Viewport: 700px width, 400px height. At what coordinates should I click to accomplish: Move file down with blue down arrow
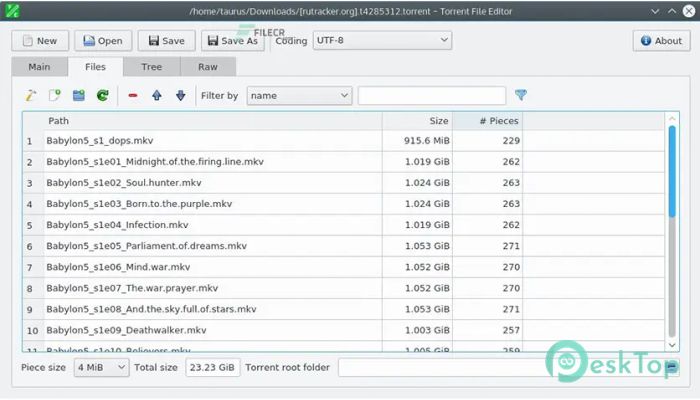click(180, 95)
